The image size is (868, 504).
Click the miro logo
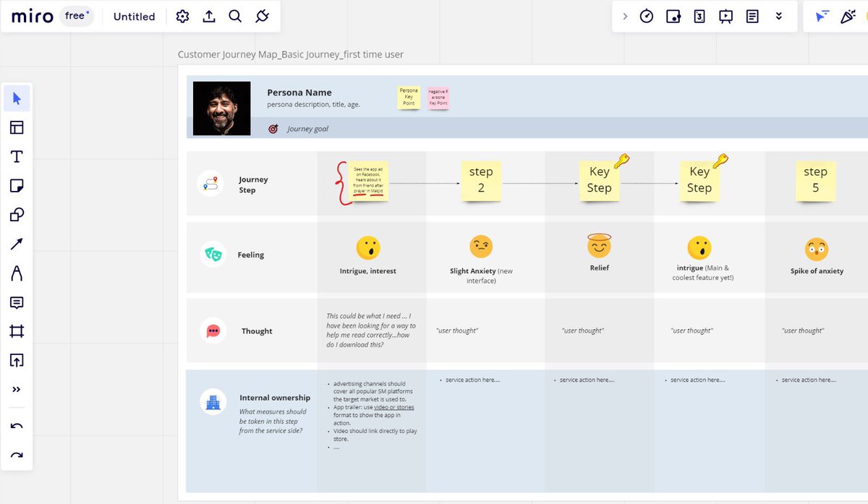pos(32,16)
